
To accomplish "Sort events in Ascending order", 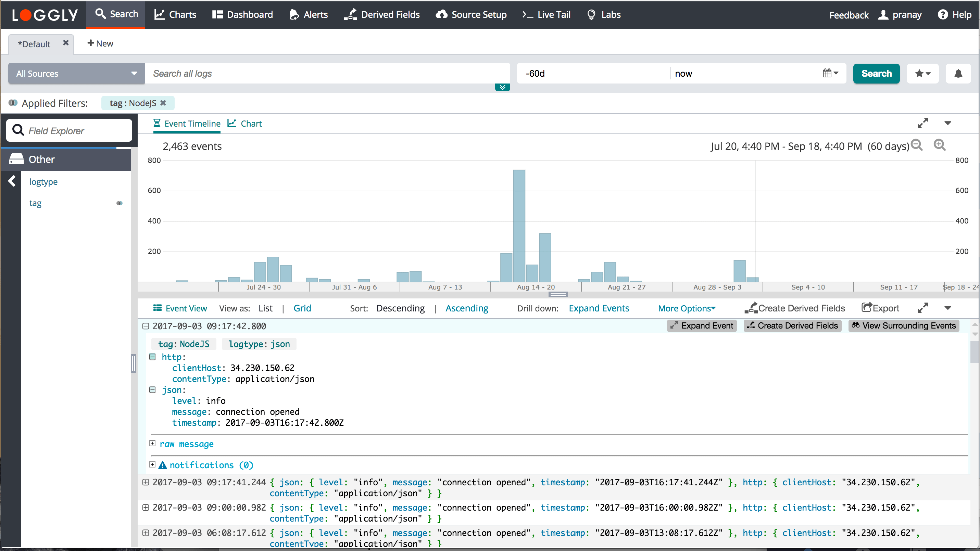I will [467, 308].
